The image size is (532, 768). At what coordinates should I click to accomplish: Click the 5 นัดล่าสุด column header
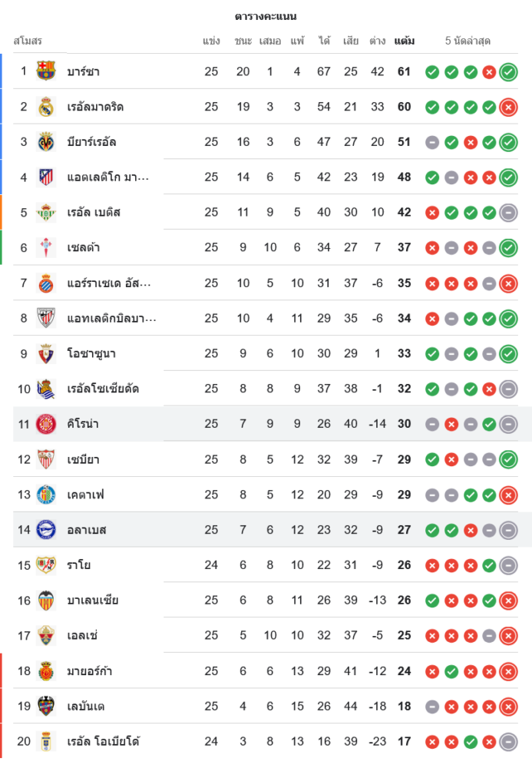click(468, 41)
